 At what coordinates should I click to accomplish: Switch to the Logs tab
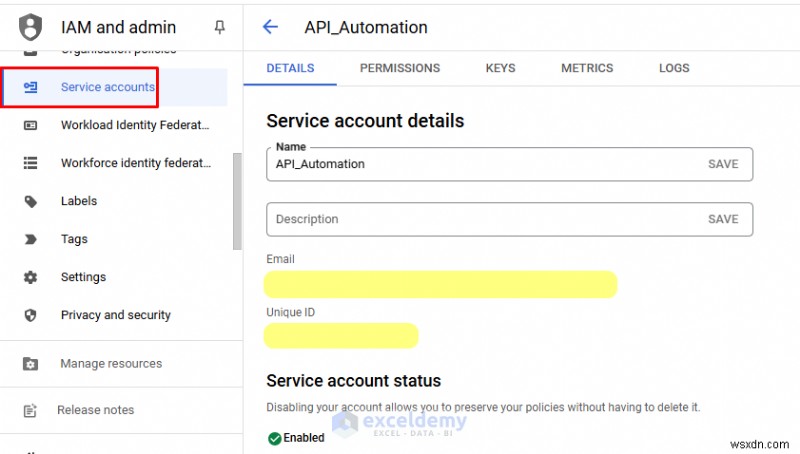click(673, 68)
